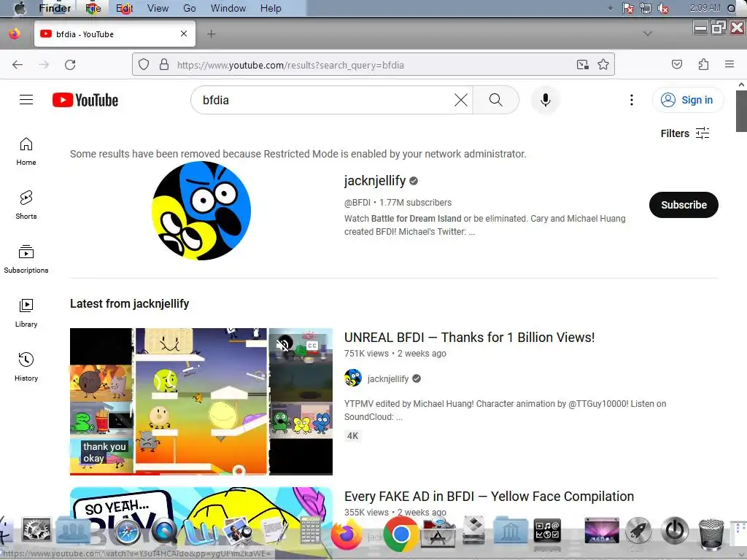Open UNREAL BFDI video thumbnail

(201, 402)
